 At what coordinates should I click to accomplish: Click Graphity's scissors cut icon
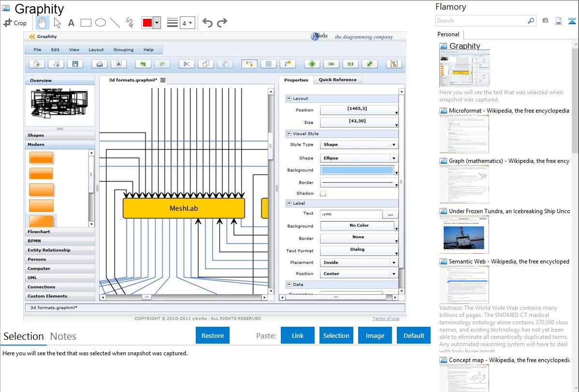[187, 64]
